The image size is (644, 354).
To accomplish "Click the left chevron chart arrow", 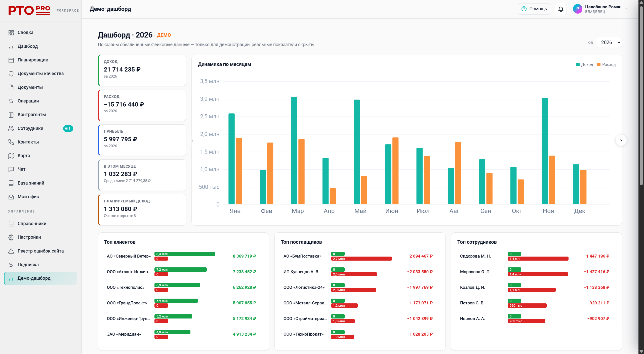I will pos(193,140).
